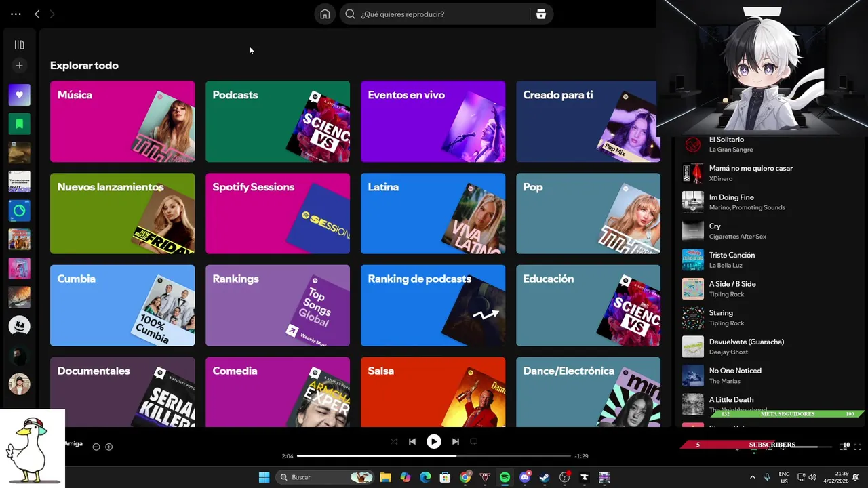Open the Eventos en vivo card

pyautogui.click(x=433, y=122)
